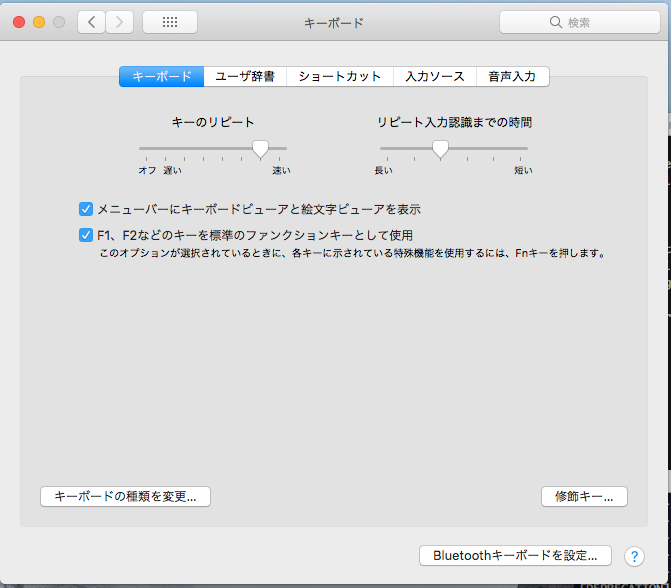Select the キーボード tab
The width and height of the screenshot is (671, 588).
click(162, 77)
